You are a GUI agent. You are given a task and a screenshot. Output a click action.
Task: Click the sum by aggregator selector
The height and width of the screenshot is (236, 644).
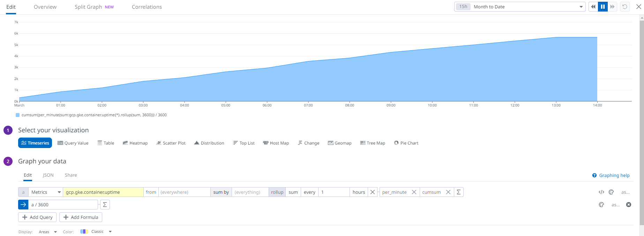221,192
